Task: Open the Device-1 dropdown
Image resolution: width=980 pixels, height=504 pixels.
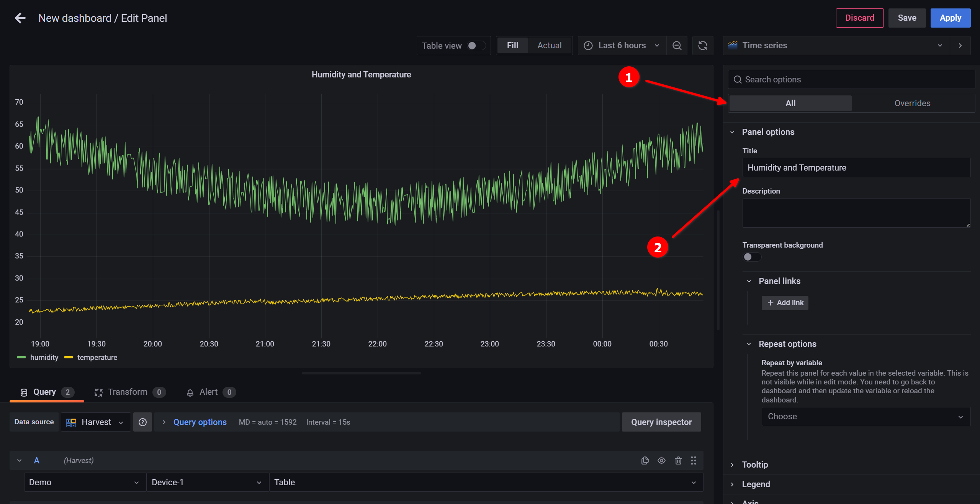Action: 207,482
